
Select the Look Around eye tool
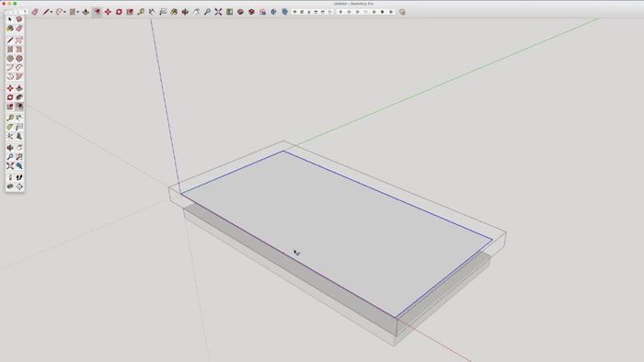10,187
